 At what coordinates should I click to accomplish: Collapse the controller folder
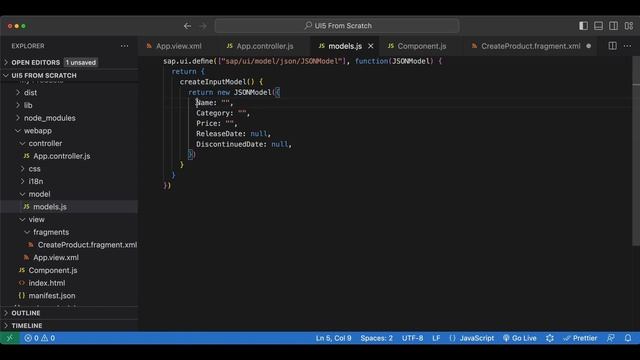coord(45,143)
